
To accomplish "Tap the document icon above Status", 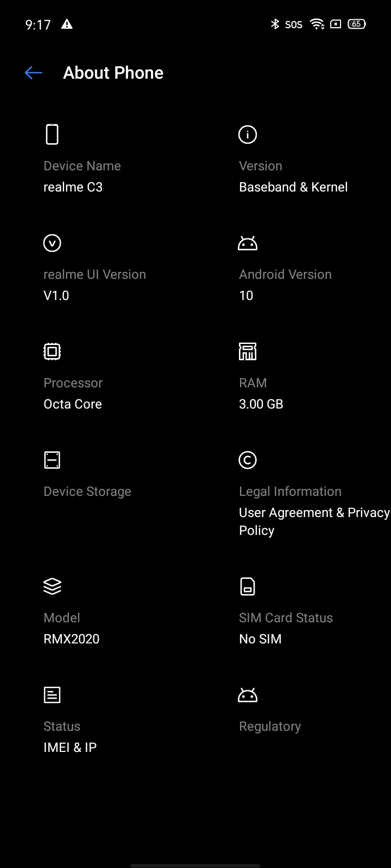I will pyautogui.click(x=52, y=695).
